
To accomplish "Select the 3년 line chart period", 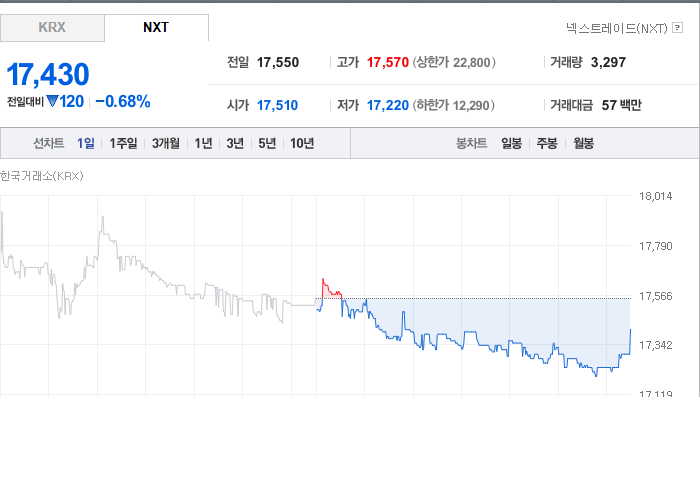I will pos(235,143).
